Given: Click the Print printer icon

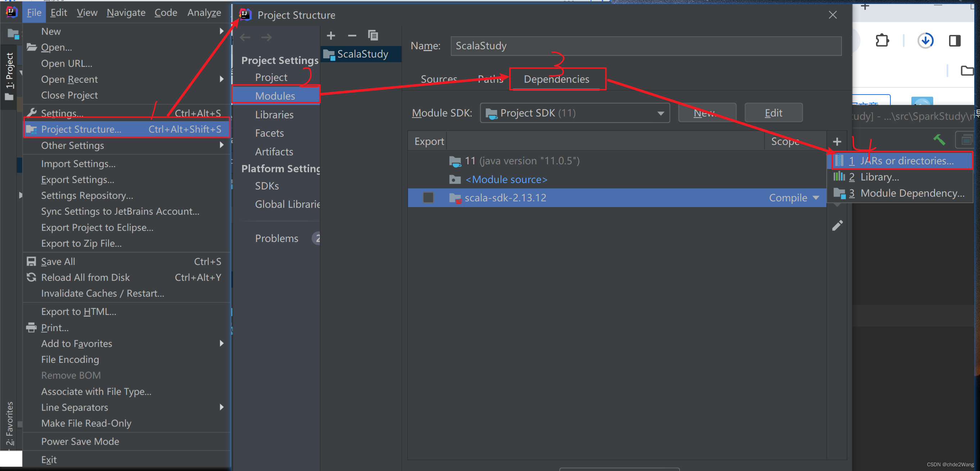Looking at the screenshot, I should click(31, 327).
